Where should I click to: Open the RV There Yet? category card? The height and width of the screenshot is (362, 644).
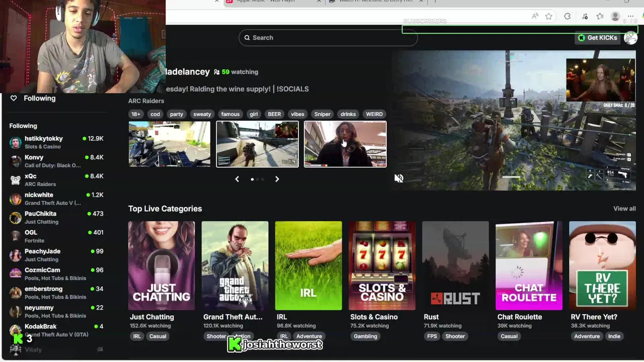point(602,265)
